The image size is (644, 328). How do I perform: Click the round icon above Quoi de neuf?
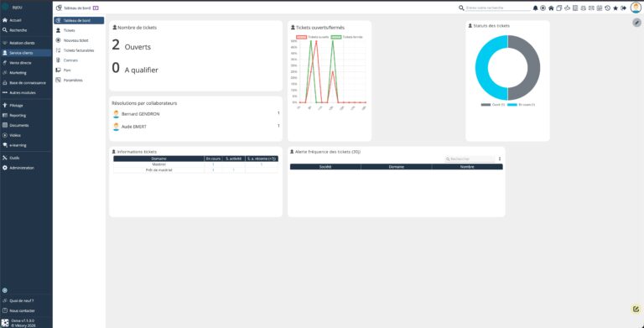point(5,290)
